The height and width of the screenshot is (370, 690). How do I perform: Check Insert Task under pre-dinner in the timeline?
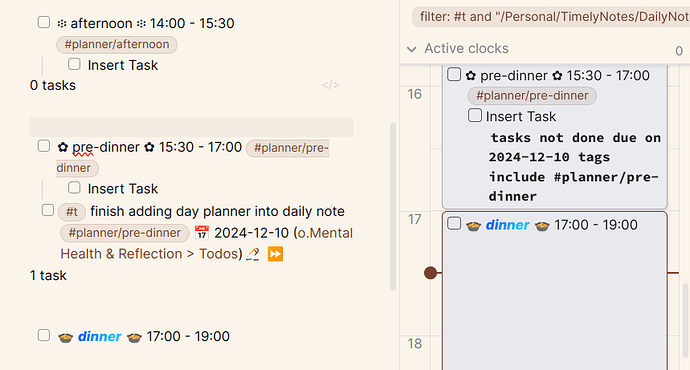pos(474,115)
